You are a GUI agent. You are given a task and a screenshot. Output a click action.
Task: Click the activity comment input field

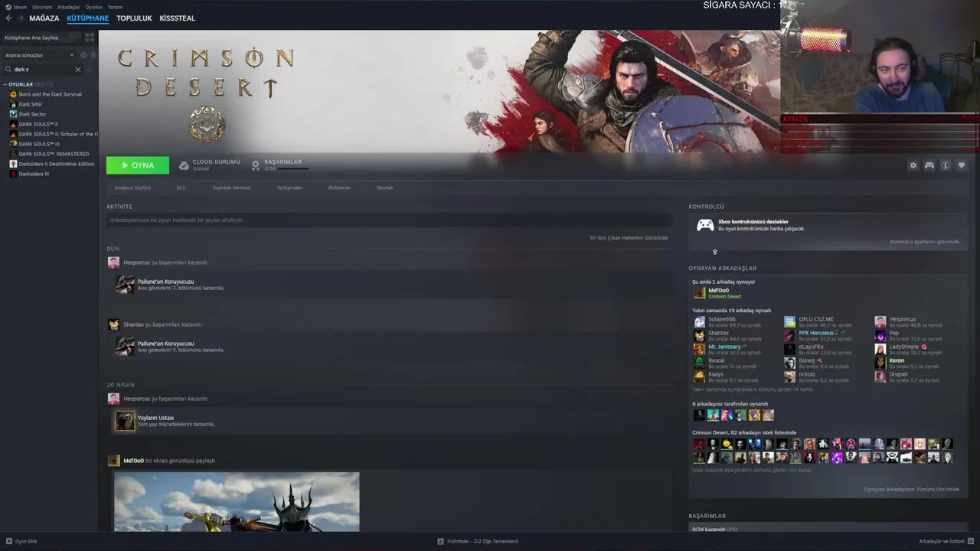coord(389,220)
